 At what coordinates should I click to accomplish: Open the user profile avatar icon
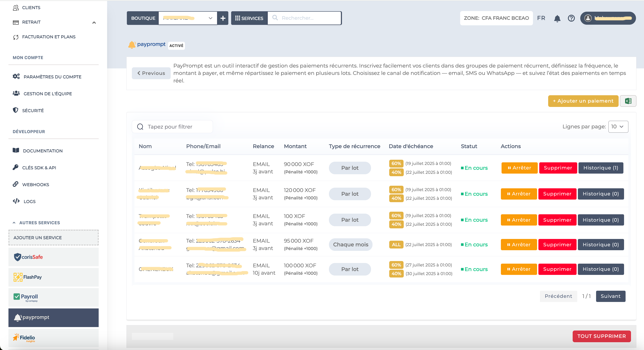[588, 18]
